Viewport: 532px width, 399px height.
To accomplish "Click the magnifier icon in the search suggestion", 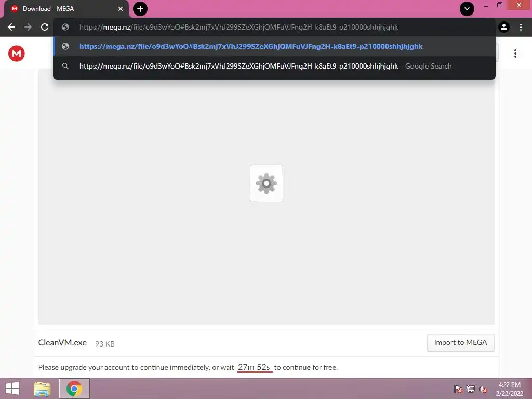I will coord(65,66).
